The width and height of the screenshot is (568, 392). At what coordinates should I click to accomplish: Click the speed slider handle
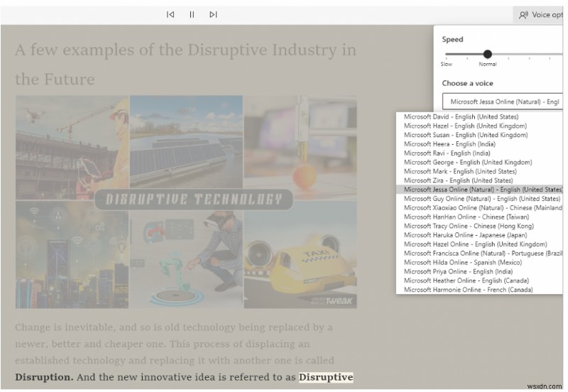pos(488,55)
